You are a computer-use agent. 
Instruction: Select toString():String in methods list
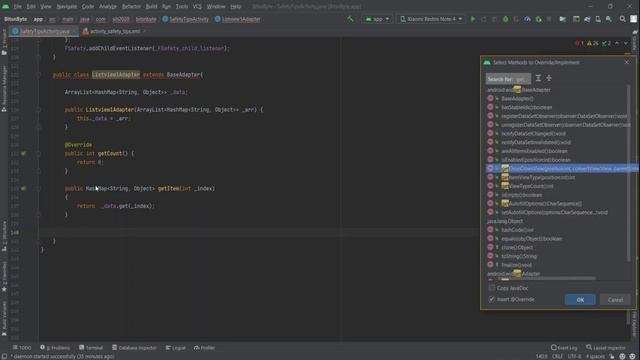tap(519, 256)
